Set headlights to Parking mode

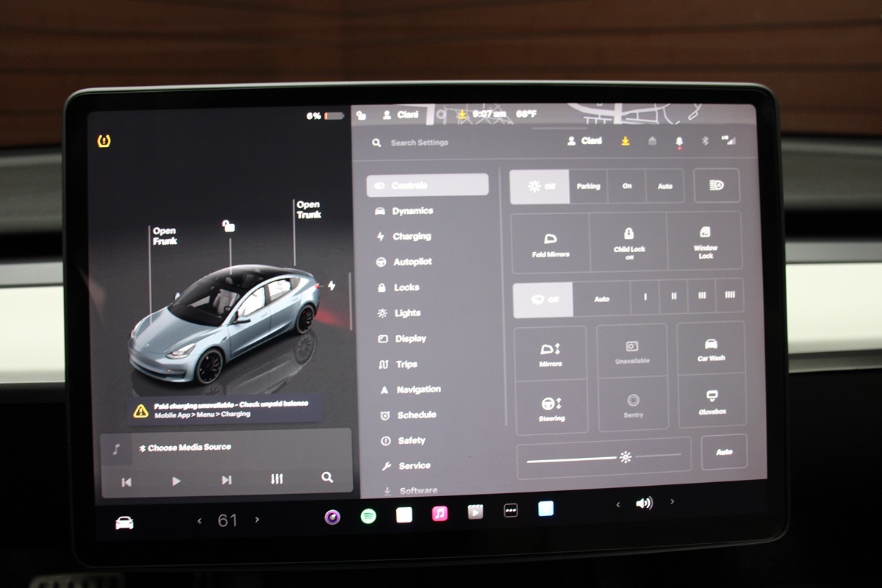pyautogui.click(x=588, y=187)
